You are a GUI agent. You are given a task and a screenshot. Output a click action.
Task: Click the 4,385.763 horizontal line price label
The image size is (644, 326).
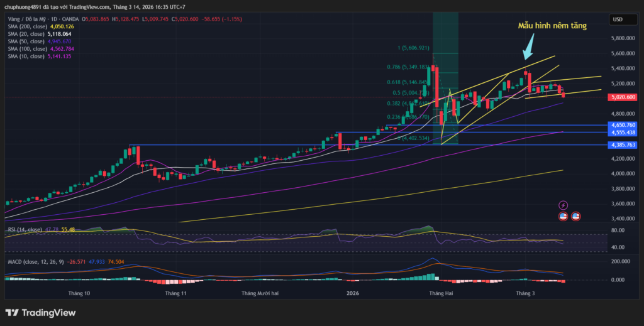point(625,145)
